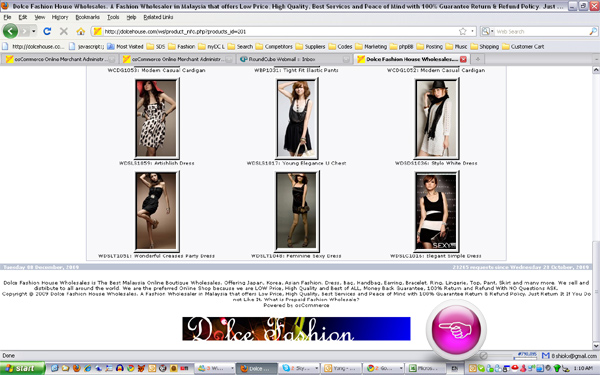Open the Marketing bookmark folder
The width and height of the screenshot is (600, 375).
[371, 47]
